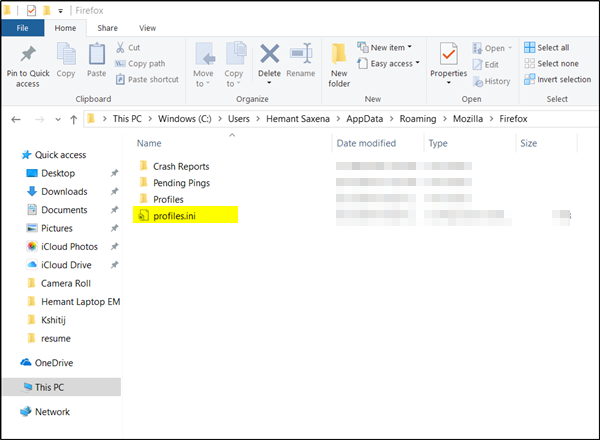Select Downloads in Quick access sidebar
The width and height of the screenshot is (600, 440).
[64, 191]
